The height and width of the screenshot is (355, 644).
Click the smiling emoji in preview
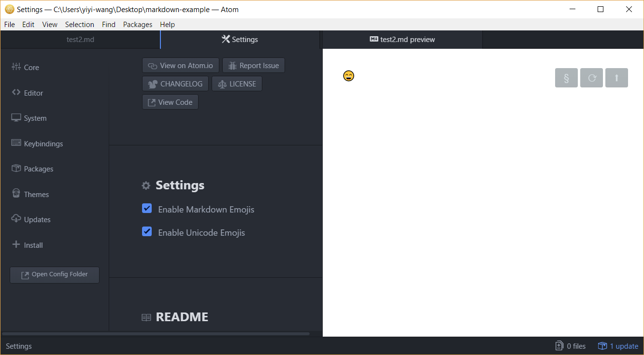(348, 76)
